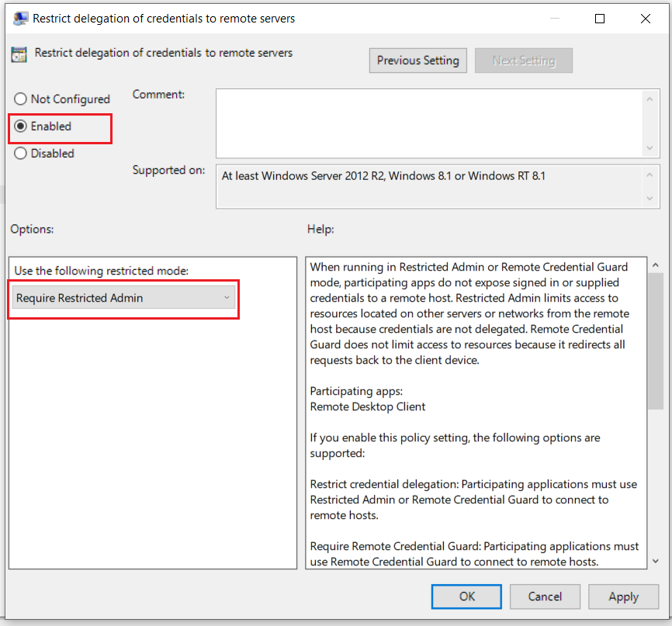
Task: Select the Enabled radio button
Action: pyautogui.click(x=21, y=126)
